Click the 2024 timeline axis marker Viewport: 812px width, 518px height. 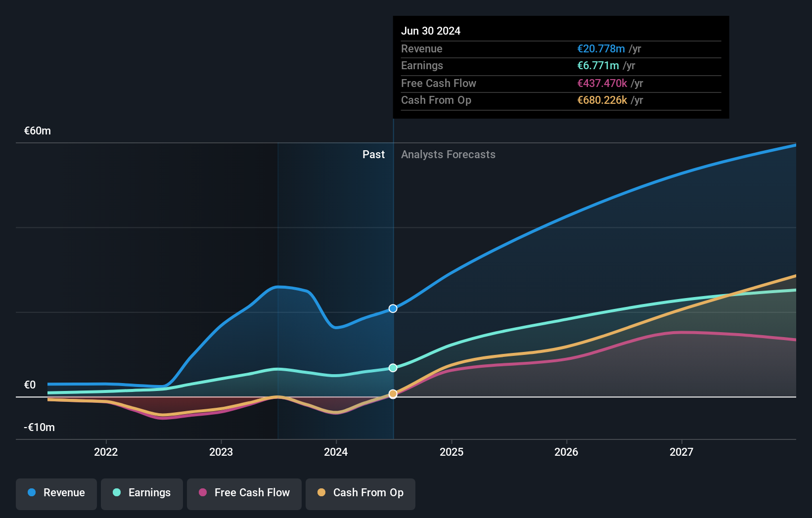point(336,452)
